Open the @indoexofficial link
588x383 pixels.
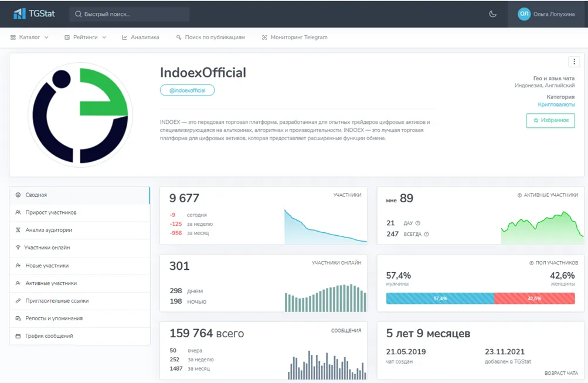[x=187, y=90]
